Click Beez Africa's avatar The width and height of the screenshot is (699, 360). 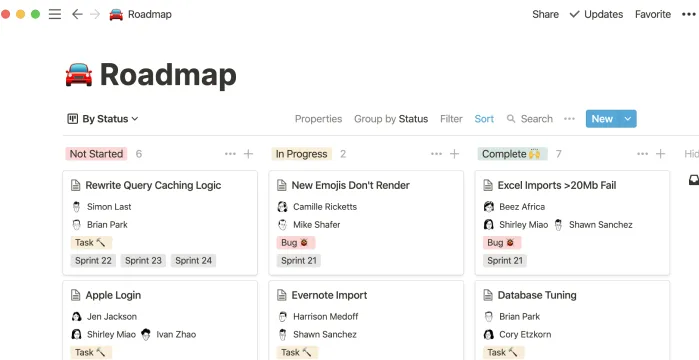[489, 207]
